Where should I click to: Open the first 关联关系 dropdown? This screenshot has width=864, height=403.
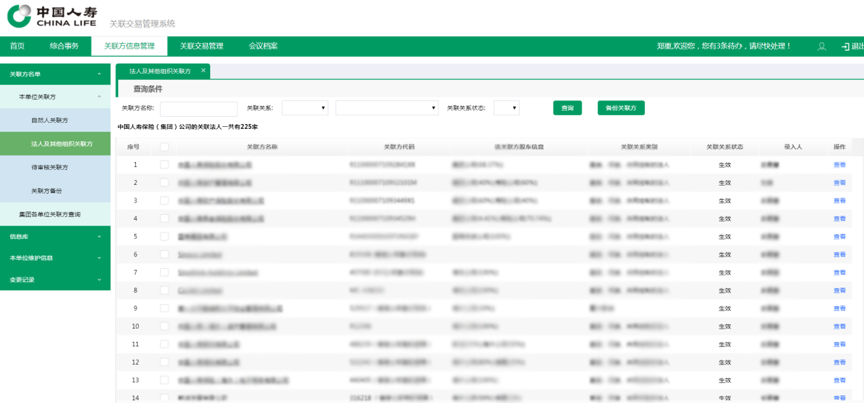tap(305, 108)
